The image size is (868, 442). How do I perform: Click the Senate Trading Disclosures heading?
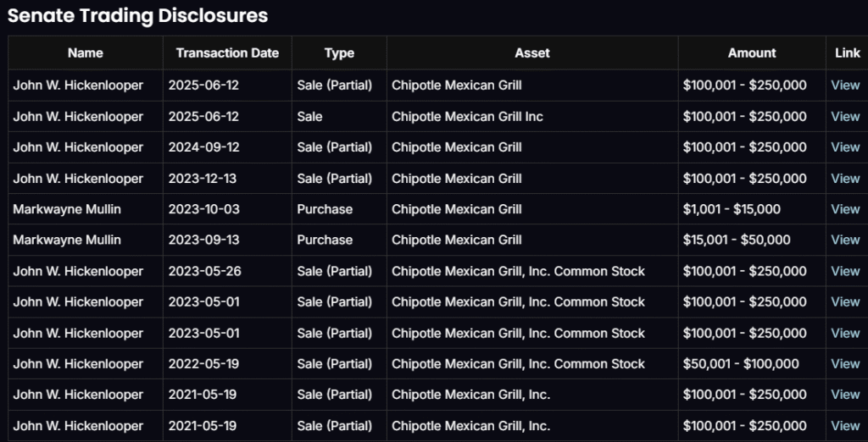click(x=138, y=15)
